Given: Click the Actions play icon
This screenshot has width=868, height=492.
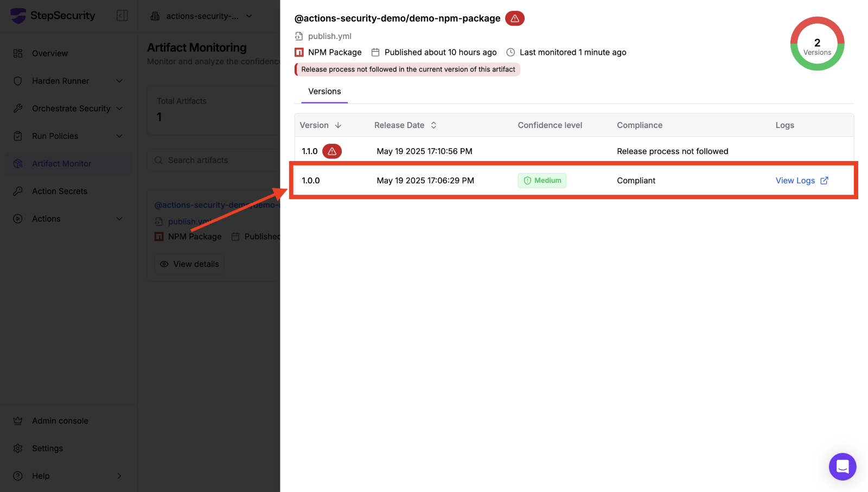Looking at the screenshot, I should pyautogui.click(x=18, y=219).
